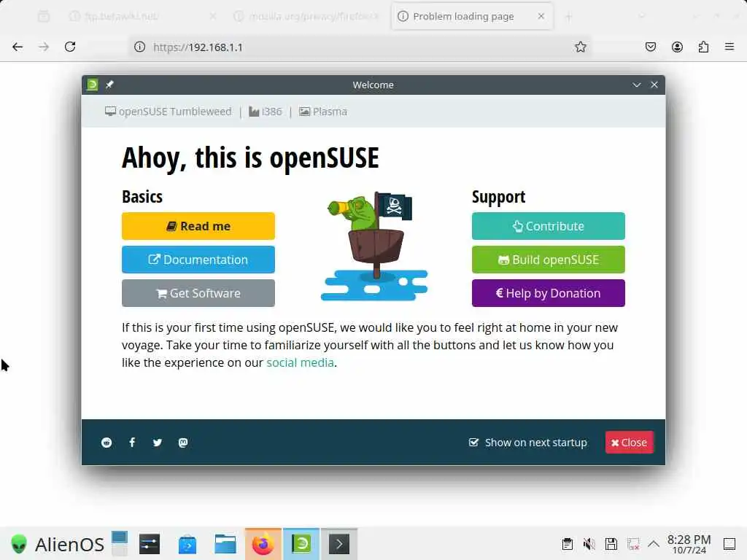Screen dimensions: 747x560
Task: Toggle the muted audio volume tray icon
Action: pos(589,544)
